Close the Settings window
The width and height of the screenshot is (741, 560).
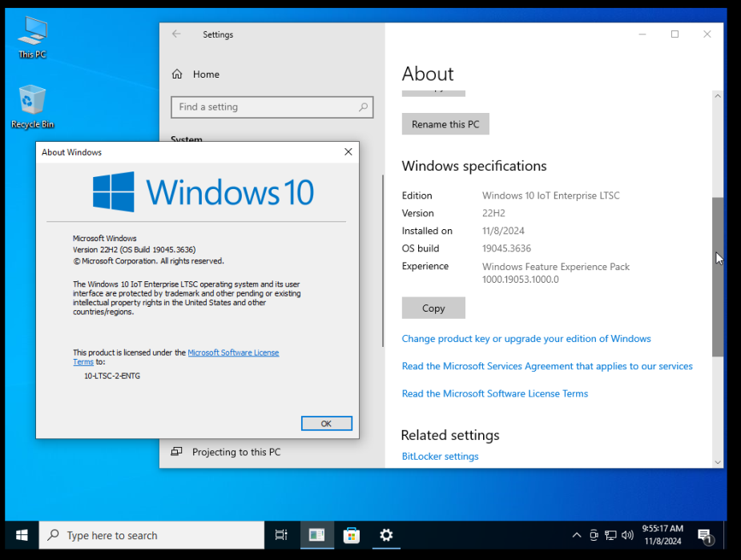coord(707,34)
